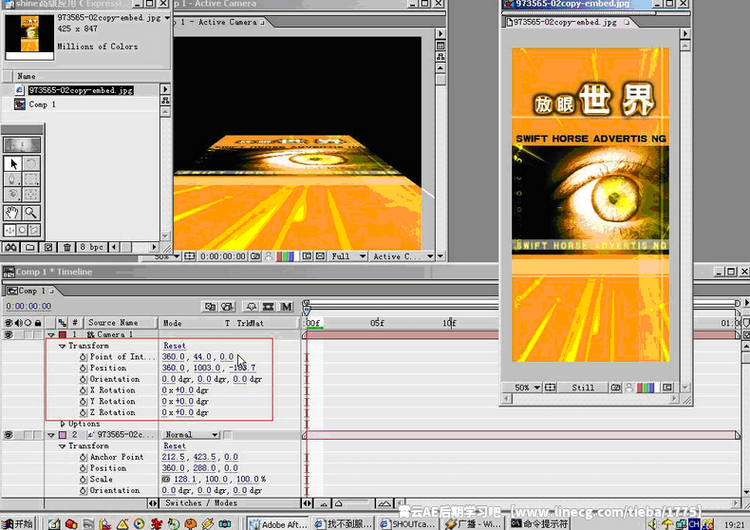Select the Rotation tool in toolbox

[x=31, y=164]
